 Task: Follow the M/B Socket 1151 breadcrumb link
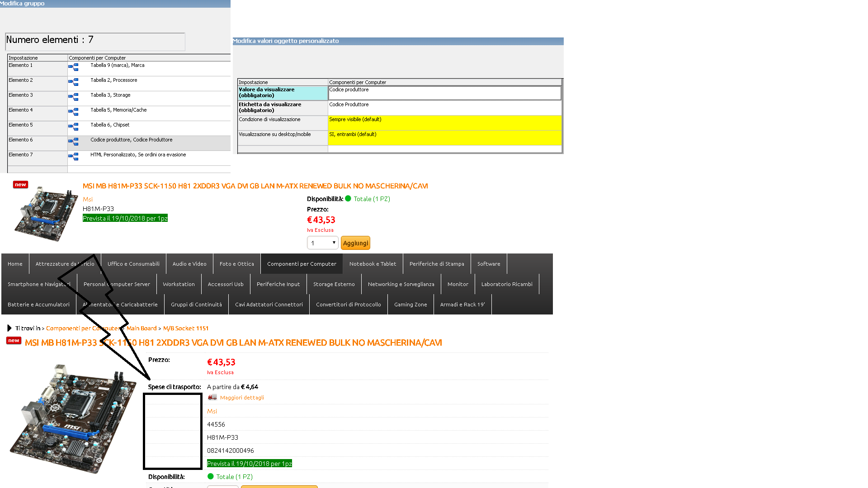point(186,328)
